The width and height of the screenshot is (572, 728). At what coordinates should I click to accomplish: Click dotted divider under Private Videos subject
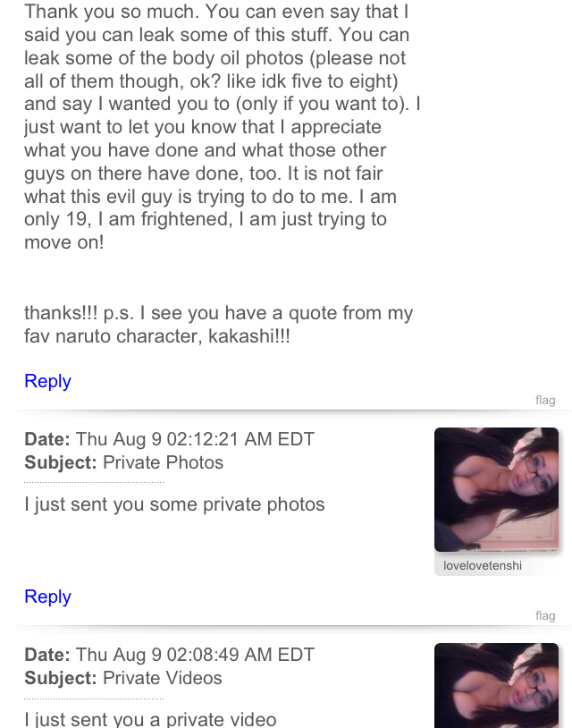[x=94, y=698]
